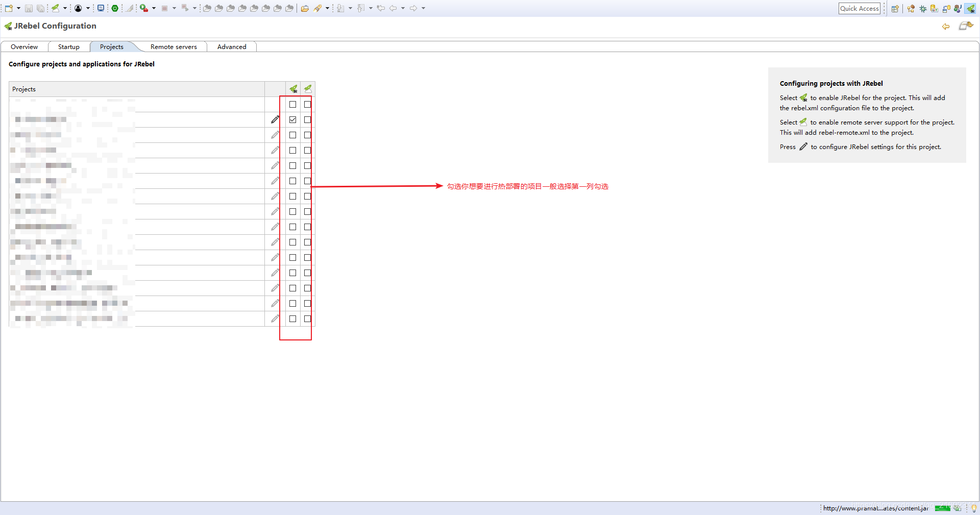Open the Run external tools dropdown arrow
The image size is (980, 515).
(154, 8)
